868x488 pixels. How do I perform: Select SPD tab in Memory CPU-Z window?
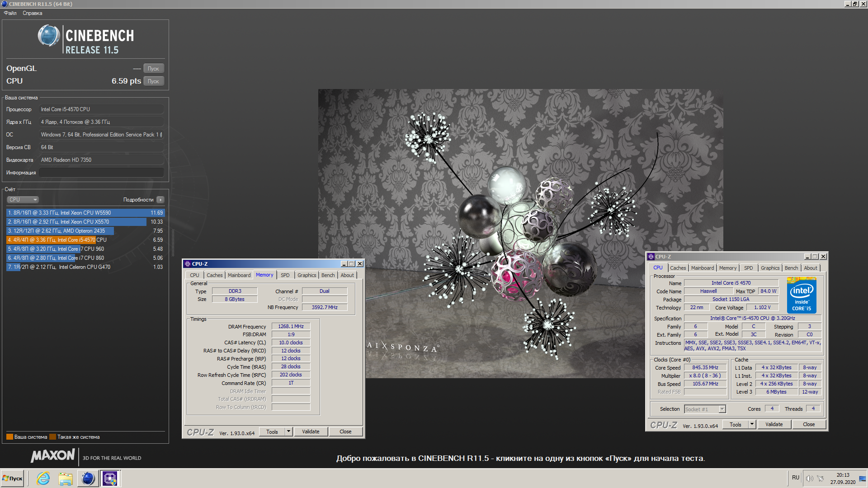[285, 275]
